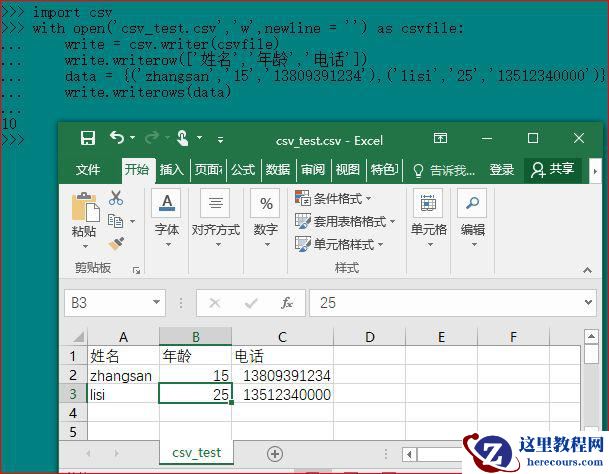Open the 审阅 tab
This screenshot has height=474, width=609.
click(313, 170)
